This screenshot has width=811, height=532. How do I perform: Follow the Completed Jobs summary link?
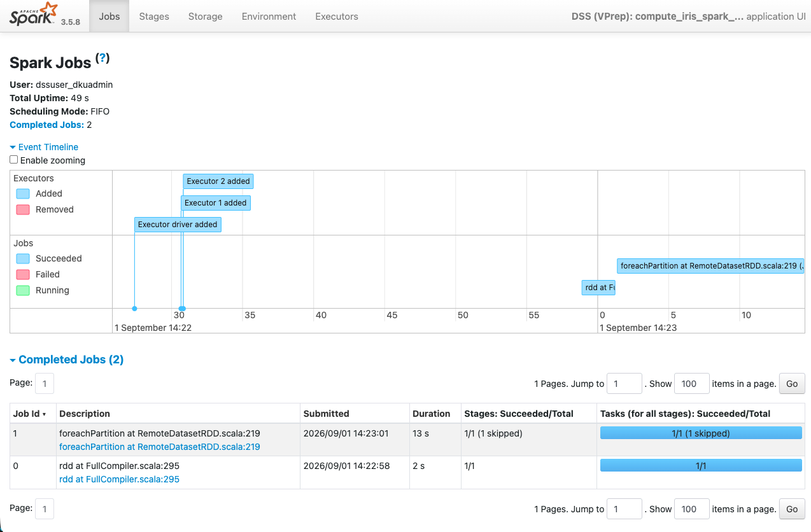click(46, 125)
